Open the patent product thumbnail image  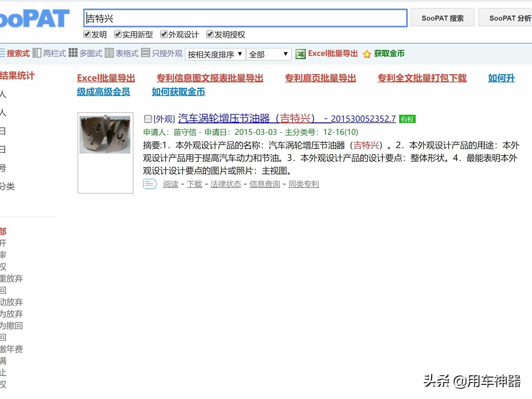coord(105,134)
